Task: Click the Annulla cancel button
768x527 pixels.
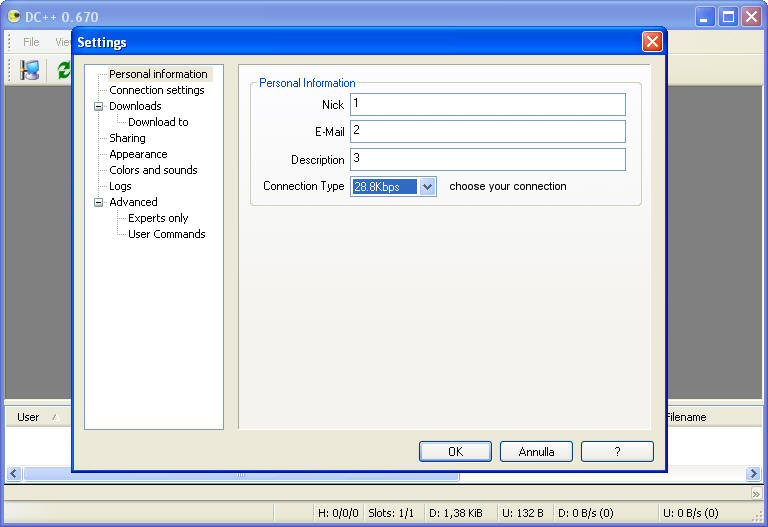Action: 536,452
